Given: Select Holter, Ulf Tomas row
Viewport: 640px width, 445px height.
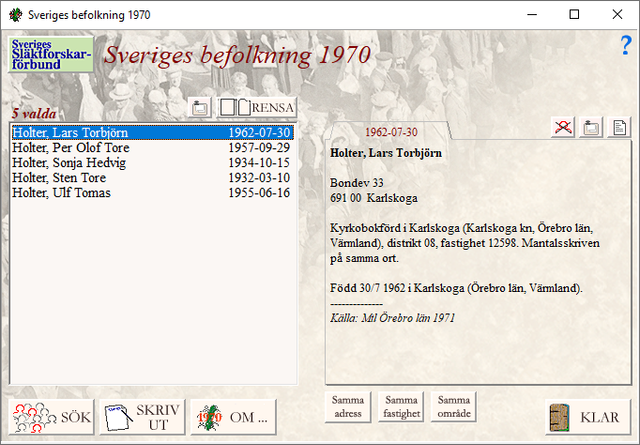Looking at the screenshot, I should click(153, 193).
